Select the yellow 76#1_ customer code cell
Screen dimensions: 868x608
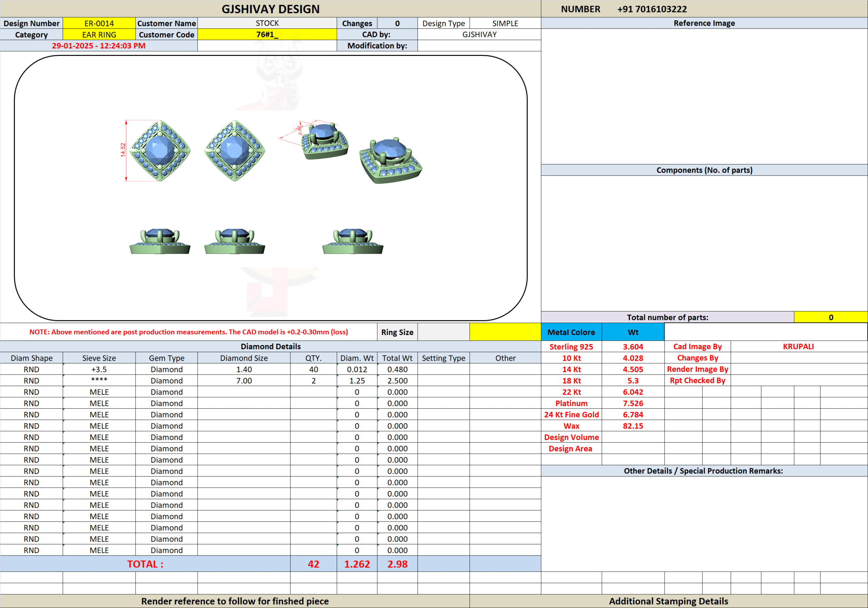tap(267, 35)
